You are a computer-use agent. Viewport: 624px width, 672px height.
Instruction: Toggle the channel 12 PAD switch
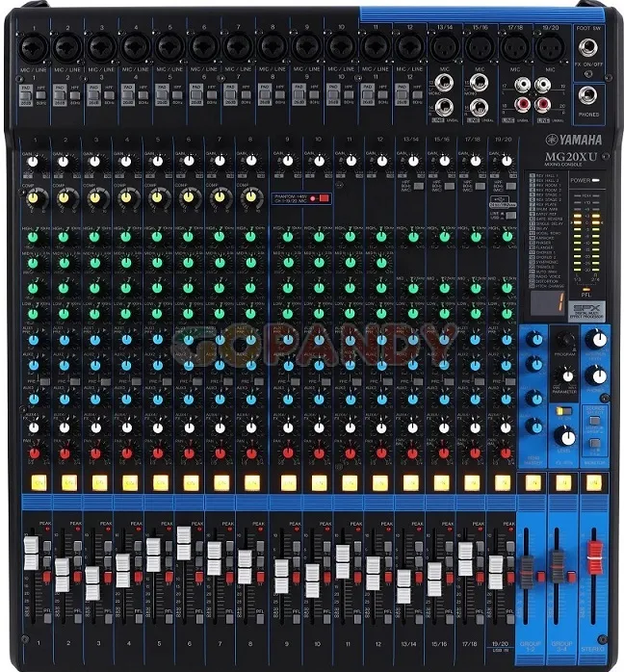coord(402,95)
